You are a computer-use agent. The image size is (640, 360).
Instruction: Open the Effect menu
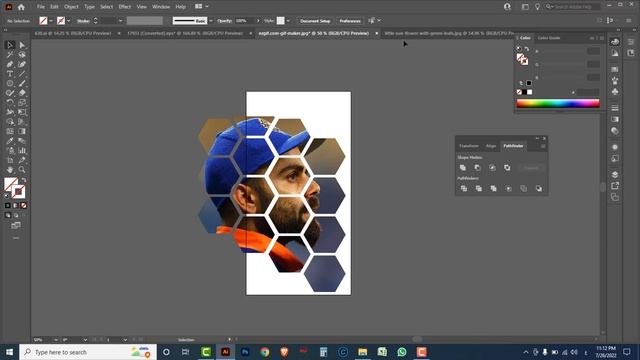[124, 7]
